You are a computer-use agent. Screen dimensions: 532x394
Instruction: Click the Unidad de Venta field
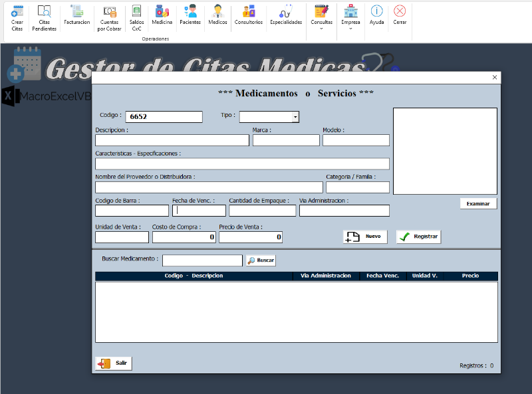122,237
